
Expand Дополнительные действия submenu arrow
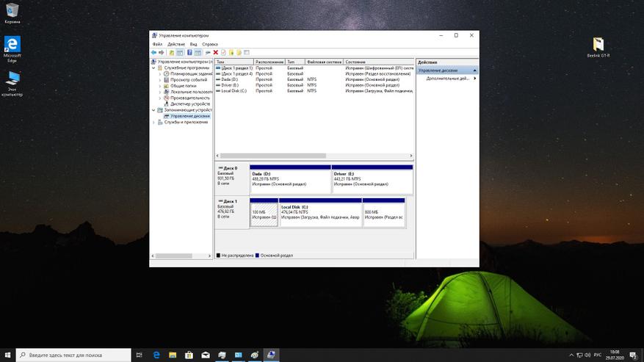coord(474,78)
